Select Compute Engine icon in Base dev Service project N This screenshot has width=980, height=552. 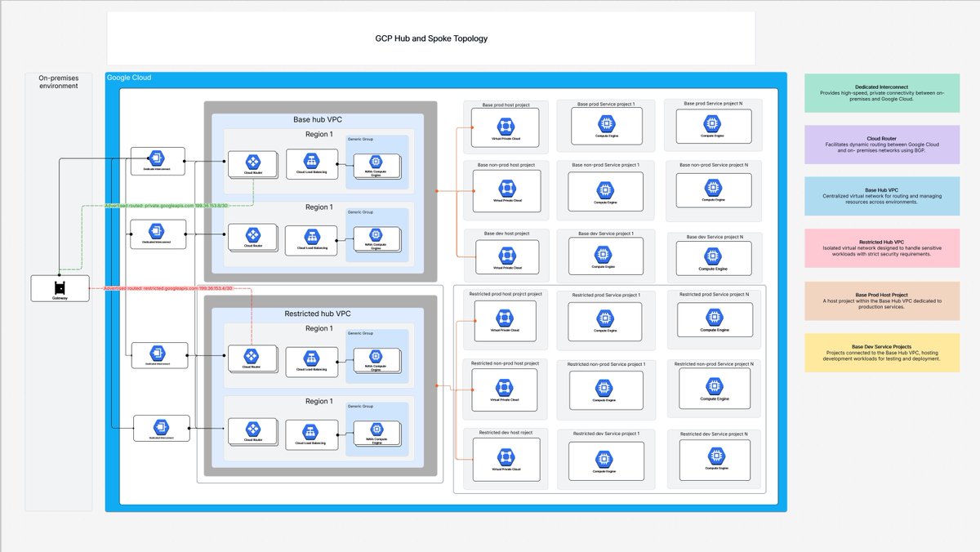714,256
